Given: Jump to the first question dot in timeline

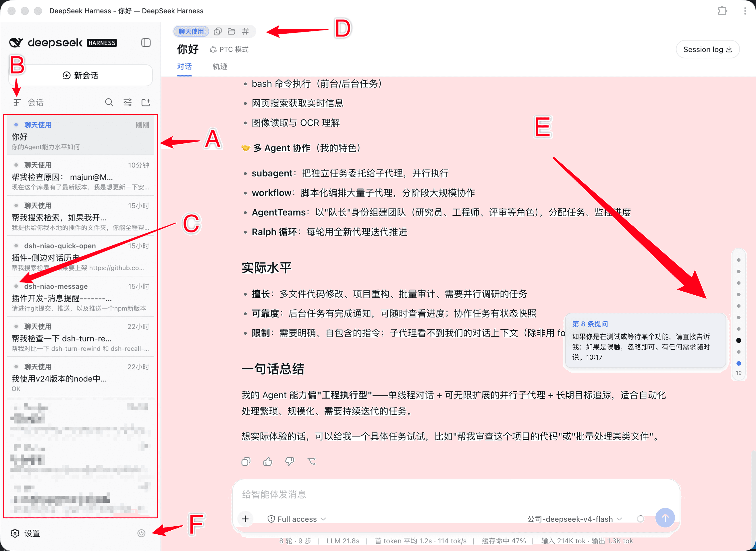Looking at the screenshot, I should (739, 260).
